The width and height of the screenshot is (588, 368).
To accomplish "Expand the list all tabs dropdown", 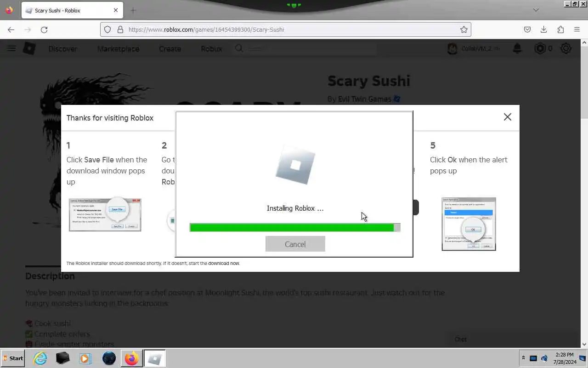I will click(x=536, y=10).
